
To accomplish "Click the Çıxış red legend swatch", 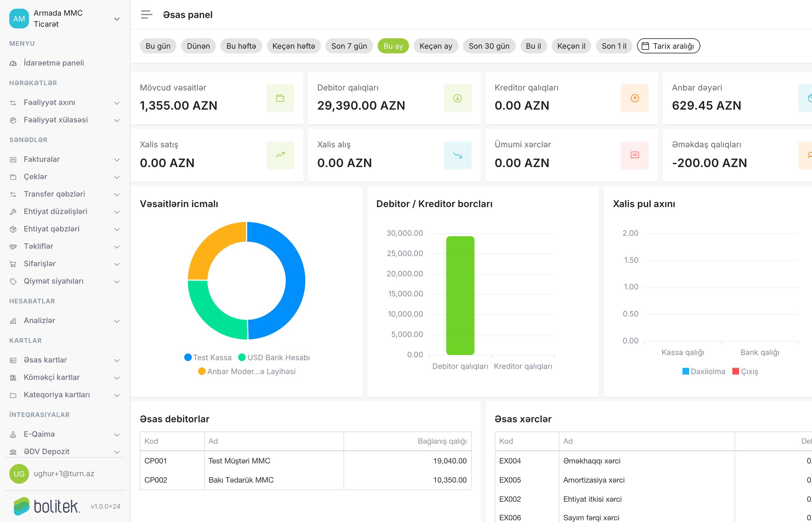I will pyautogui.click(x=735, y=371).
